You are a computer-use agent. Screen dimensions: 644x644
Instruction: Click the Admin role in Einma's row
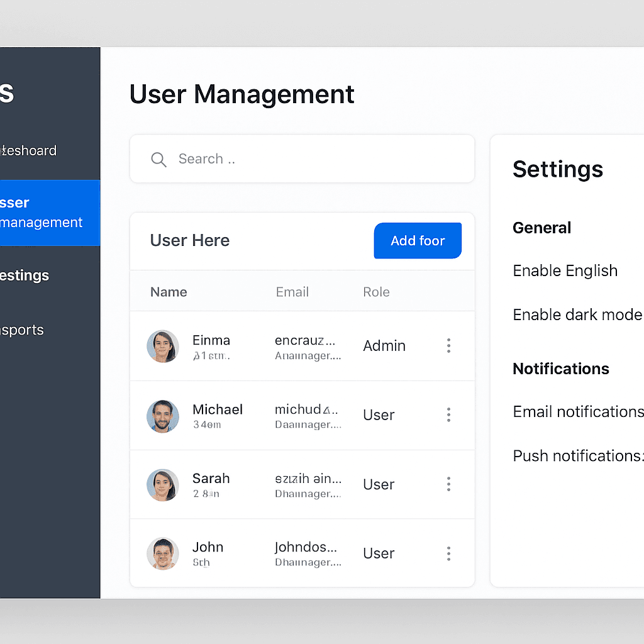coord(384,346)
